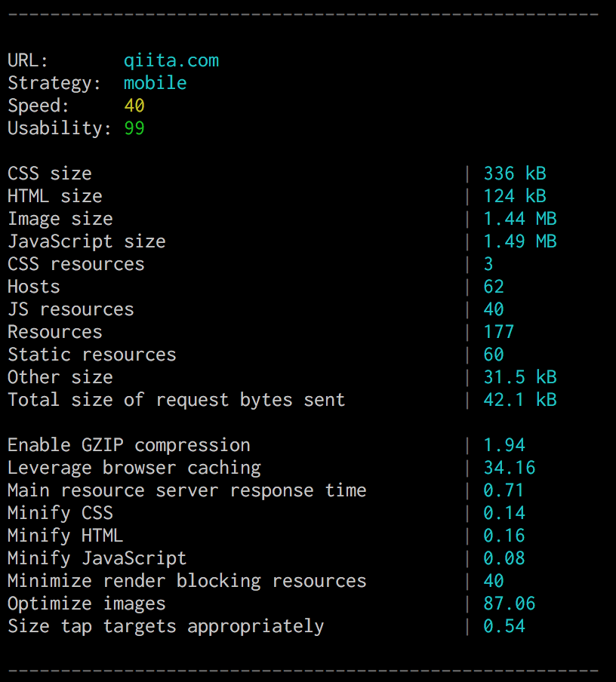
Task: Click the CSS size label
Action: coord(50,174)
